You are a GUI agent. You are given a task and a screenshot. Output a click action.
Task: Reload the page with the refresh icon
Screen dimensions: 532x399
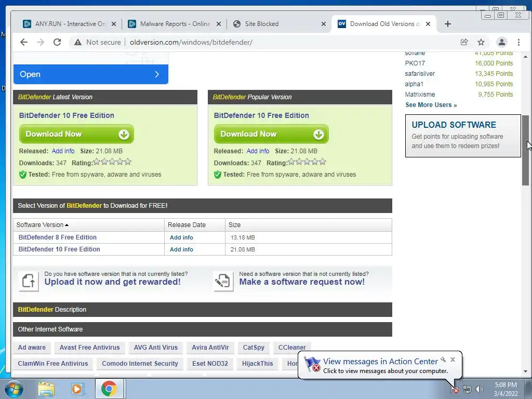click(x=57, y=42)
